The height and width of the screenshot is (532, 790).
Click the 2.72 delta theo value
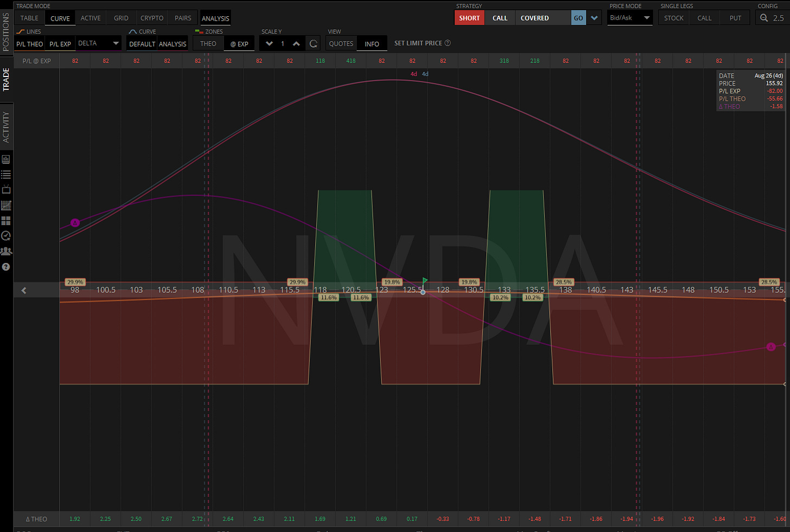[197, 519]
